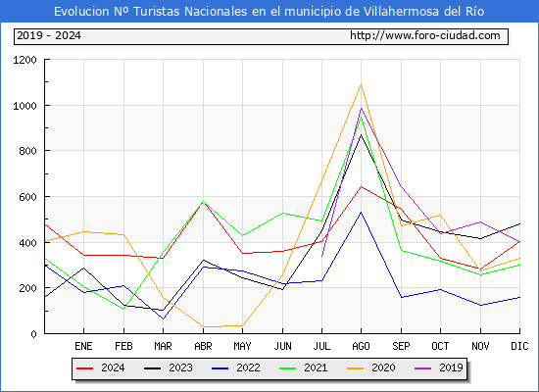This screenshot has width=539, height=392.
Task: Click the red 2024 legend line swatch
Action: pyautogui.click(x=85, y=368)
